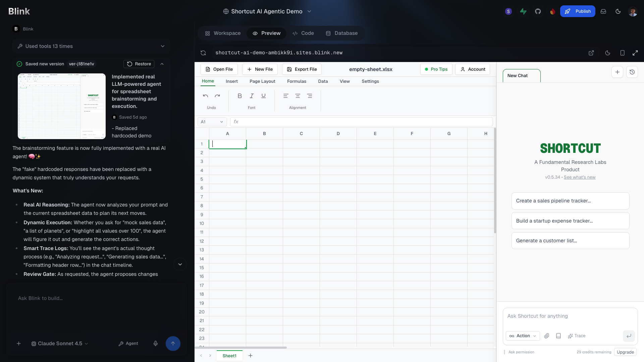Viewport: 644px width, 362px height.
Task: Toggle bold formatting in the spreadsheet toolbar
Action: (239, 96)
